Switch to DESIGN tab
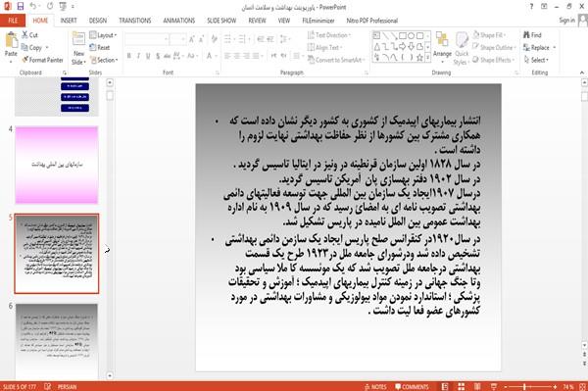Image resolution: width=588 pixels, height=391 pixels. click(98, 21)
